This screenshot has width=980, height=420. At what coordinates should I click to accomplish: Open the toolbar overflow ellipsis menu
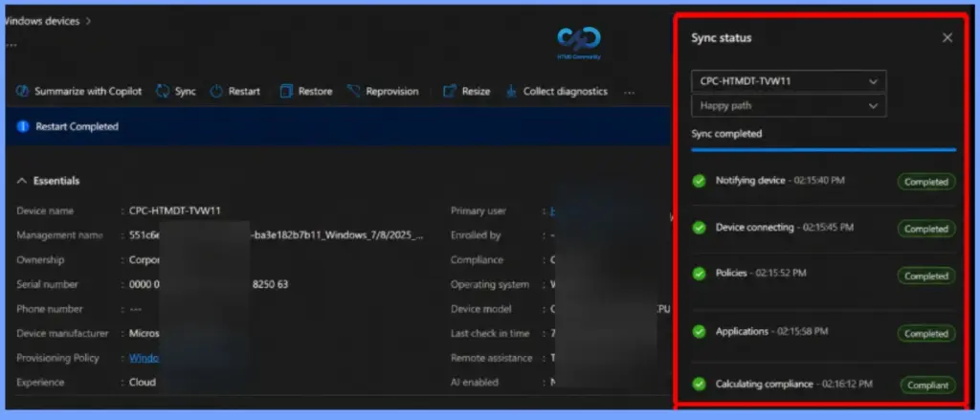pos(630,93)
